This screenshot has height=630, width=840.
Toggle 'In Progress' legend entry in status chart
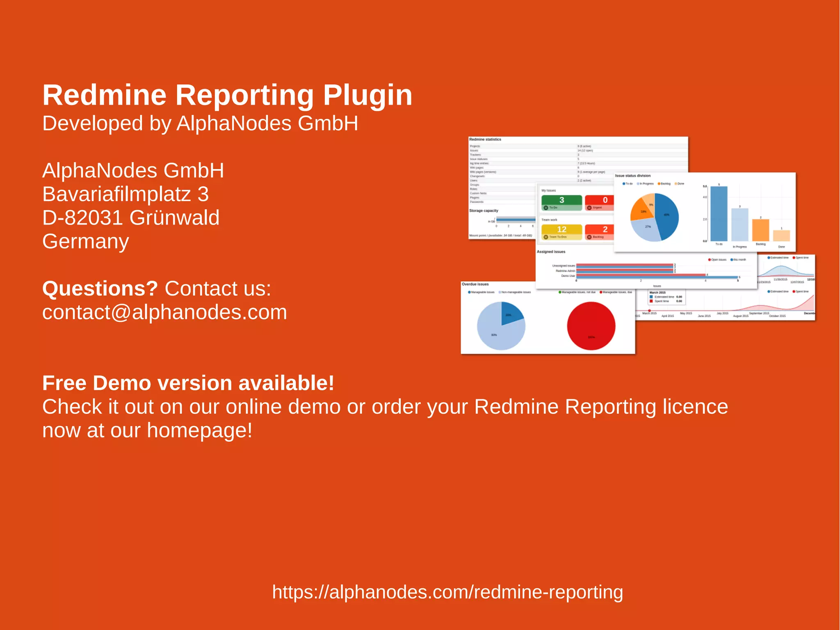tap(645, 184)
